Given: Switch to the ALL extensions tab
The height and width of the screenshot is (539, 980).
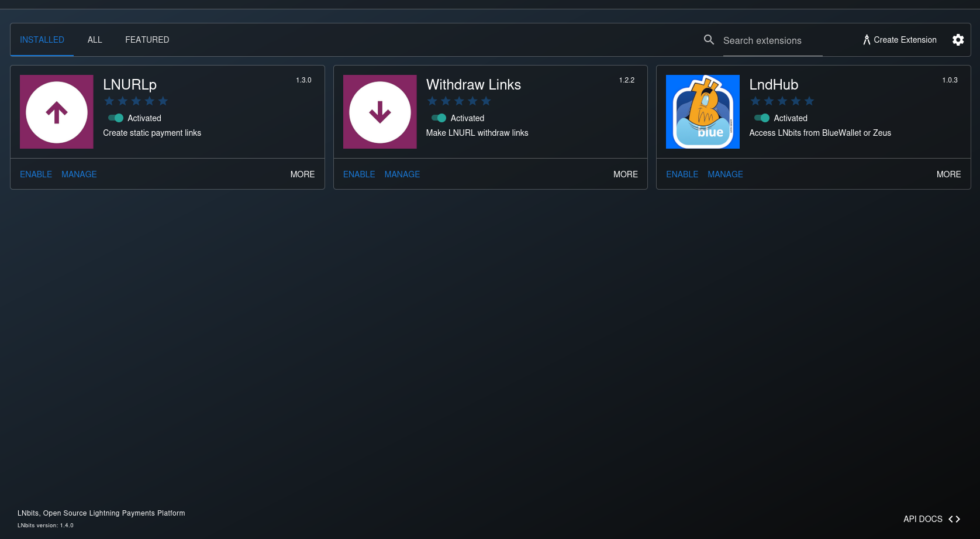Looking at the screenshot, I should (x=94, y=39).
